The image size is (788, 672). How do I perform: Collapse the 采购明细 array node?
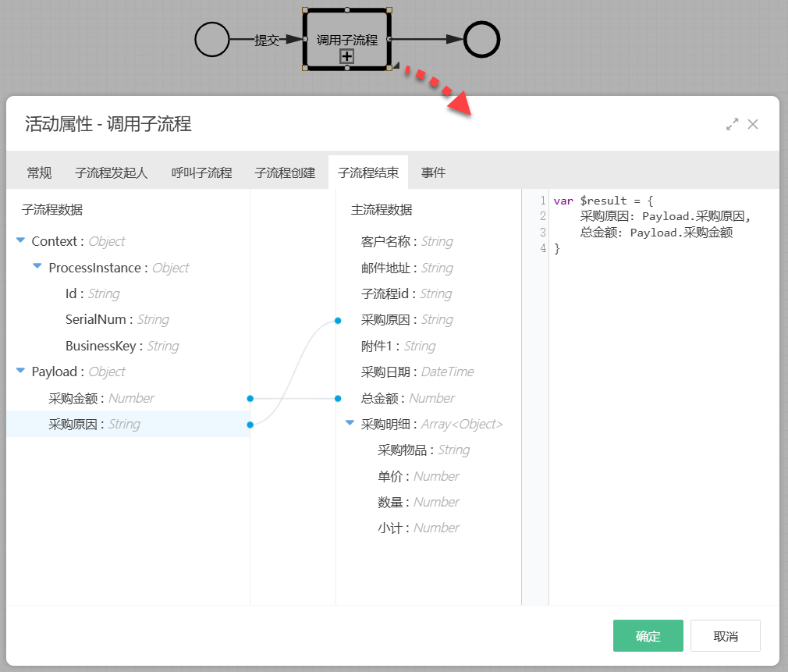click(x=349, y=424)
